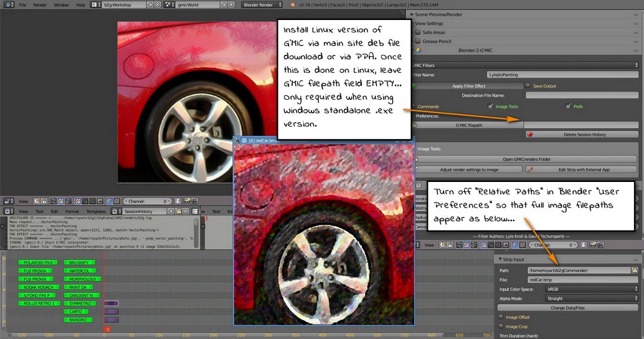Add new scene beside gmicWorld
644x339 pixels.
pos(224,4)
